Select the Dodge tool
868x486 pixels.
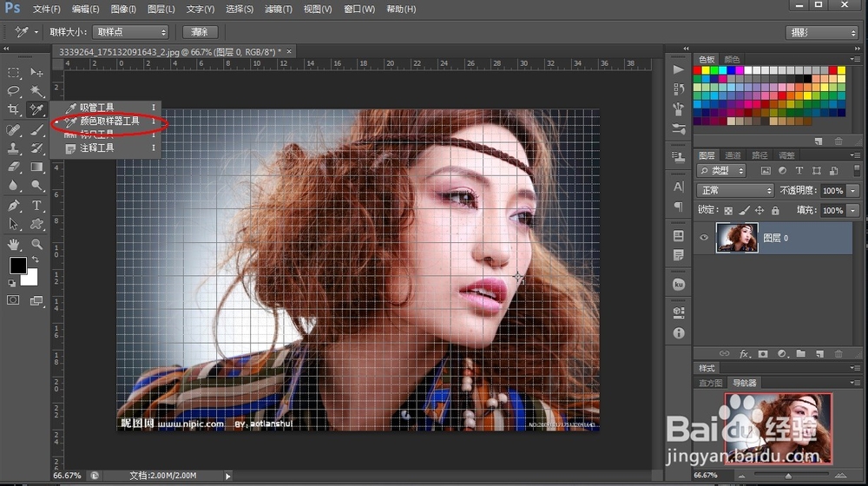pyautogui.click(x=36, y=186)
